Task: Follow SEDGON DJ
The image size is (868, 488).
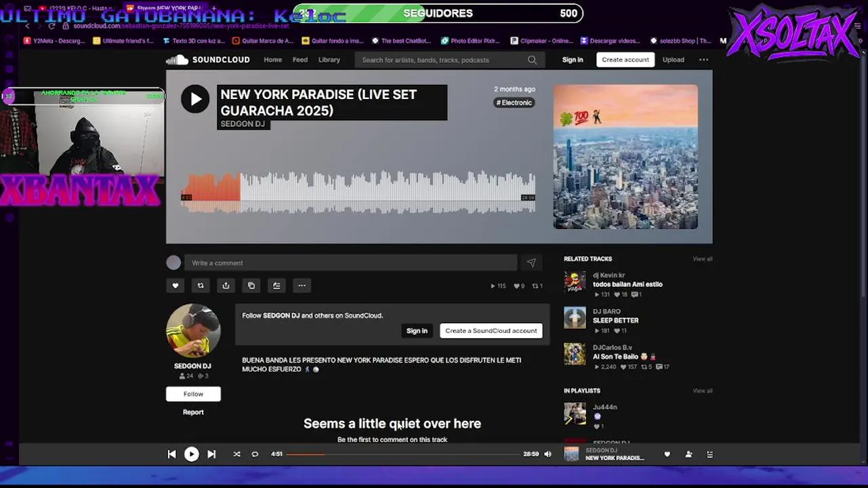Action: 193,394
